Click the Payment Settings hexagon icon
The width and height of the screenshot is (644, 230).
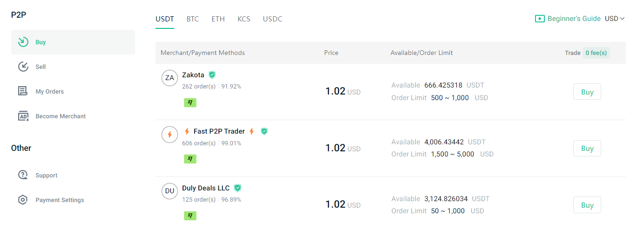pyautogui.click(x=23, y=200)
